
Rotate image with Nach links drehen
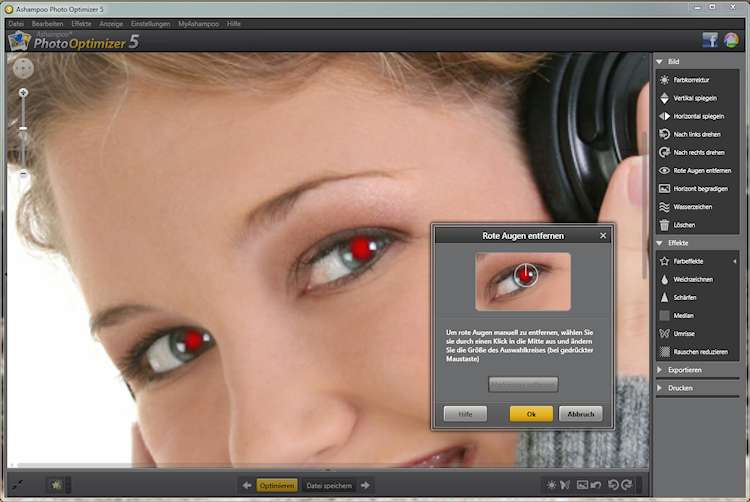[665, 134]
